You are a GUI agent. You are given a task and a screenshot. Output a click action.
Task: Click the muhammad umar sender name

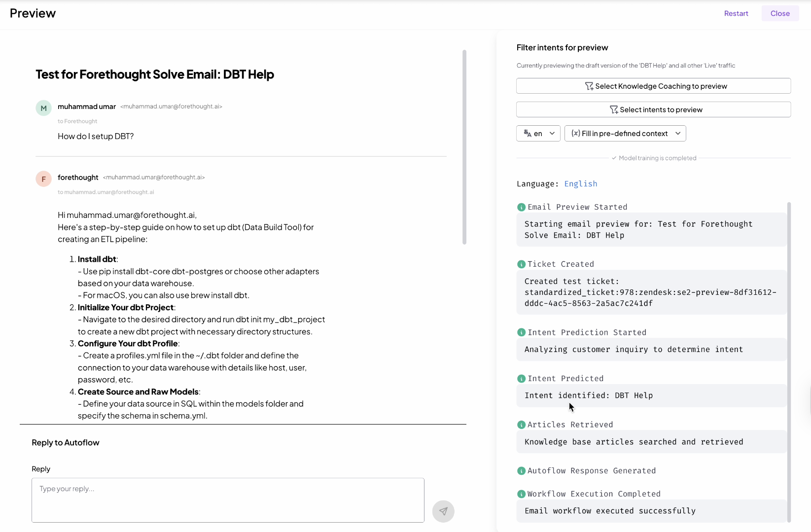pos(87,106)
